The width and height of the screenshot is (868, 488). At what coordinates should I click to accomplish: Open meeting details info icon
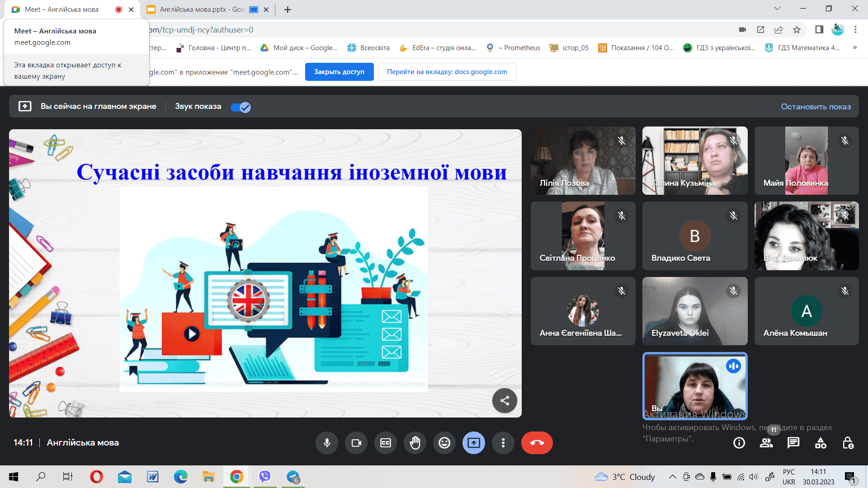pos(739,443)
